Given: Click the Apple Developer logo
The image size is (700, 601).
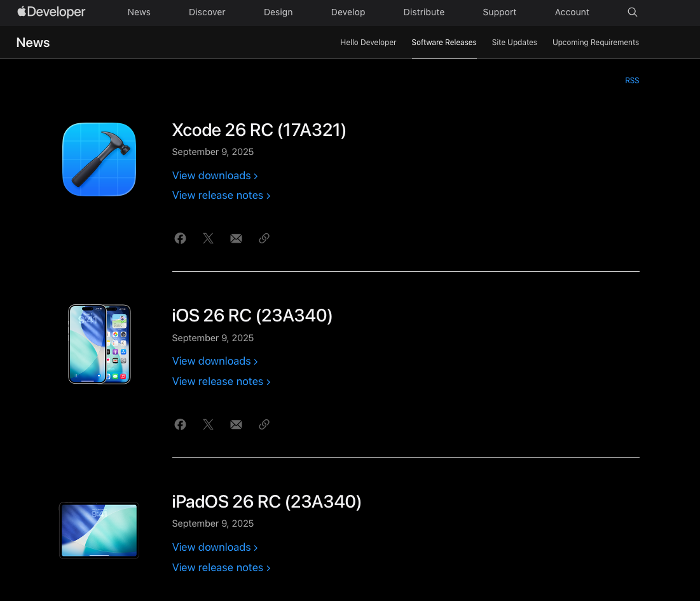Looking at the screenshot, I should 51,12.
